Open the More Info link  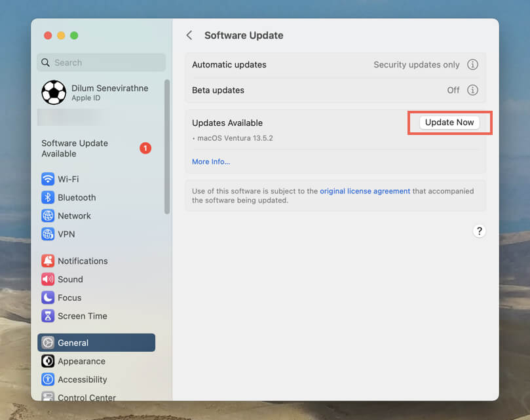(211, 162)
